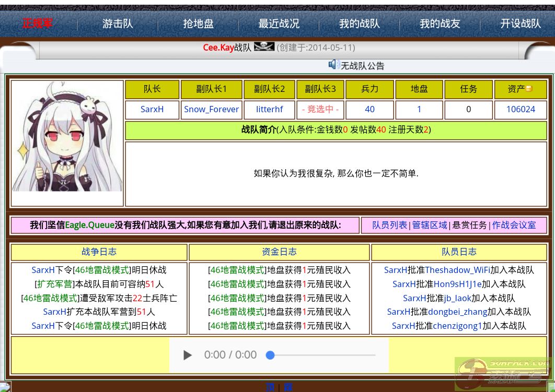Screen dimensions: 555x392
Task: Click the 队长 column header
Action: [x=152, y=89]
